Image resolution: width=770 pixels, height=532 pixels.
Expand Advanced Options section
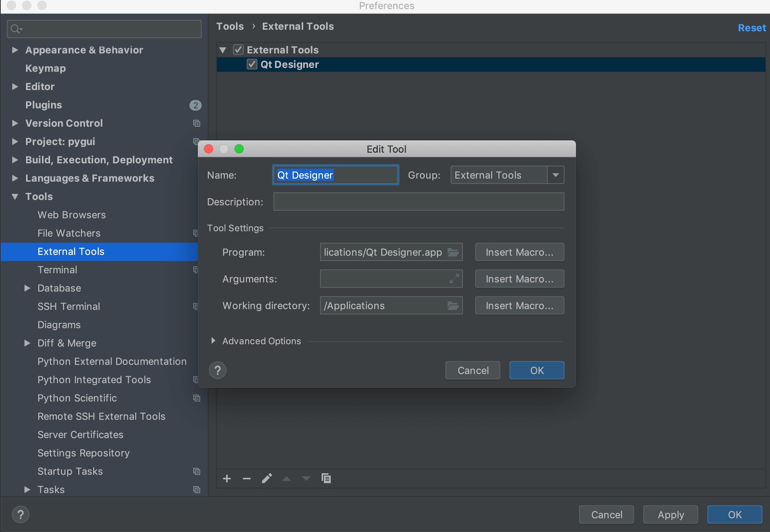(213, 341)
